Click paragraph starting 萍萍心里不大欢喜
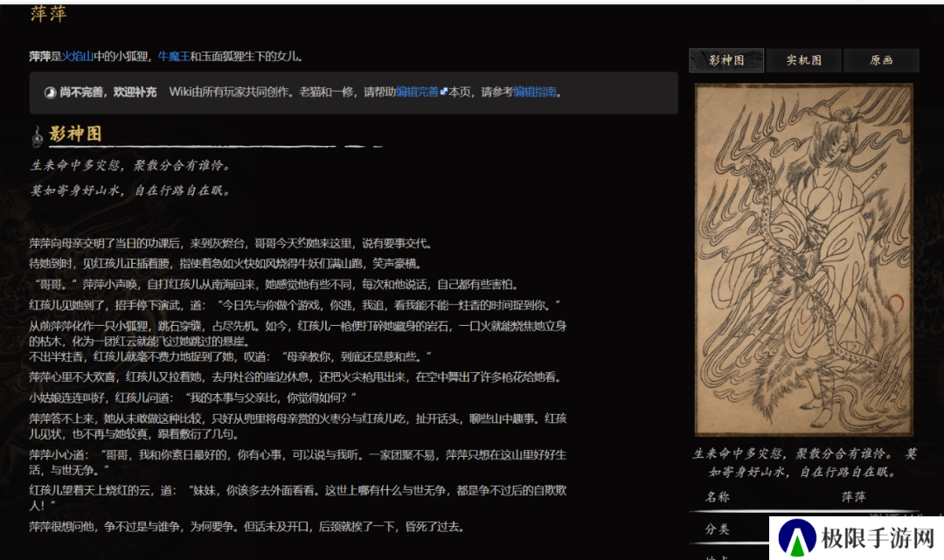Image resolution: width=944 pixels, height=560 pixels. (x=297, y=377)
